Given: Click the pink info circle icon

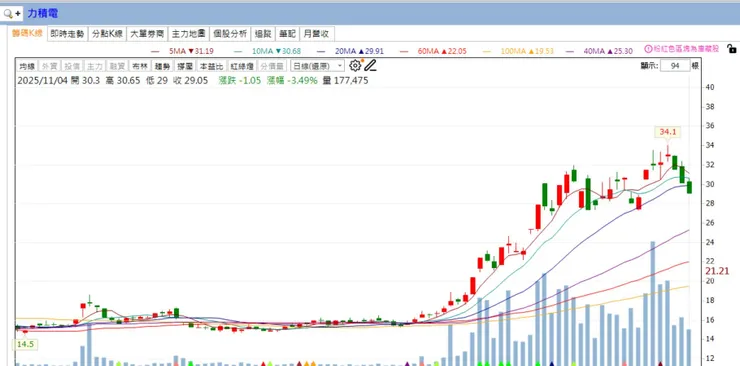Looking at the screenshot, I should click(x=648, y=49).
